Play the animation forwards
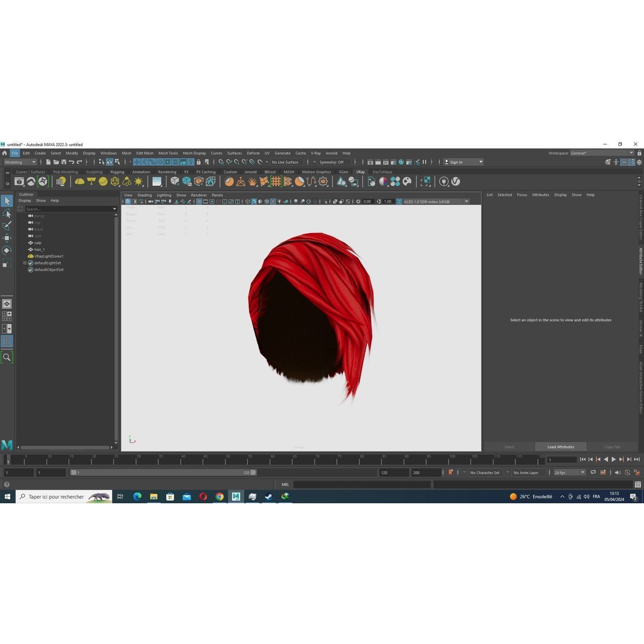This screenshot has width=644, height=644. click(614, 460)
